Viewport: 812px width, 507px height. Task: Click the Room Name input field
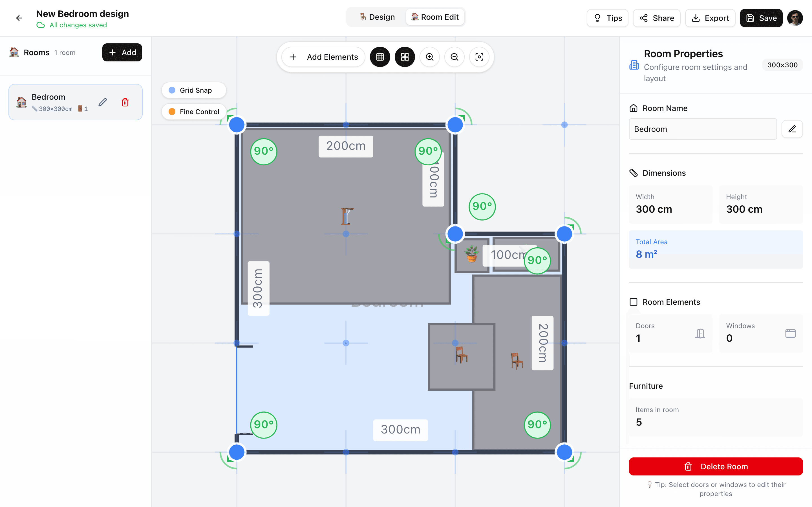point(703,129)
